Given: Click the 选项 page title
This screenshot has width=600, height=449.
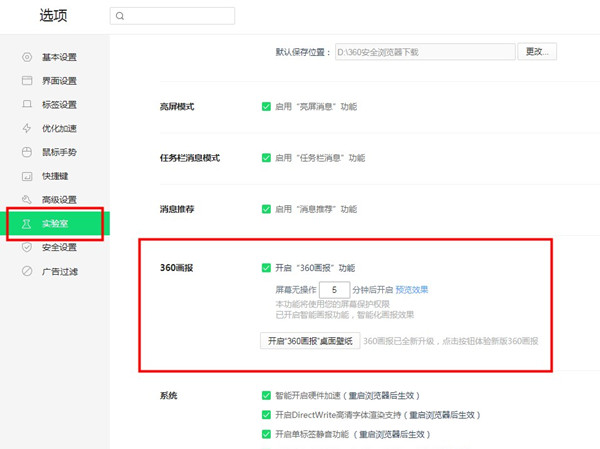Looking at the screenshot, I should 54,16.
